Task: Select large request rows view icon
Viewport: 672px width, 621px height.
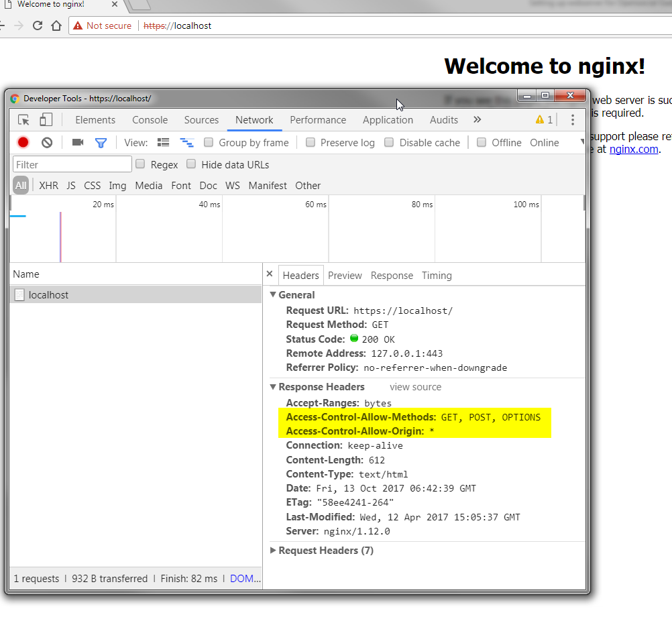Action: pos(163,142)
